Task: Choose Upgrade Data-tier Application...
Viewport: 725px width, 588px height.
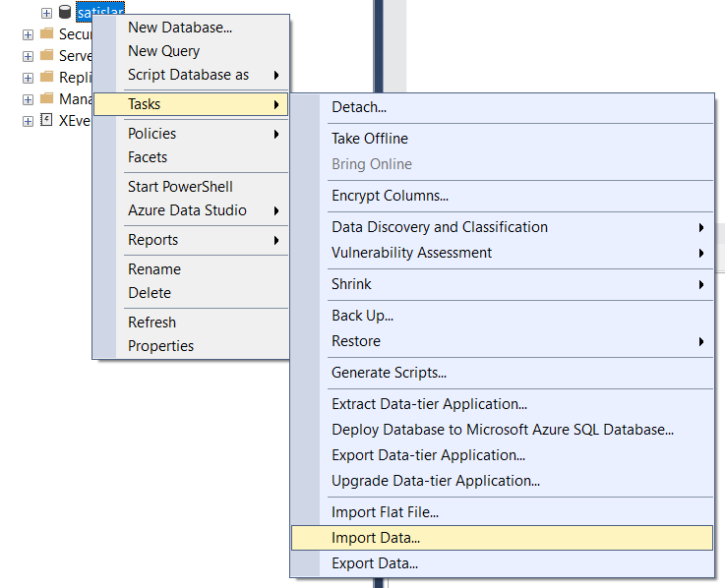Action: tap(502, 481)
